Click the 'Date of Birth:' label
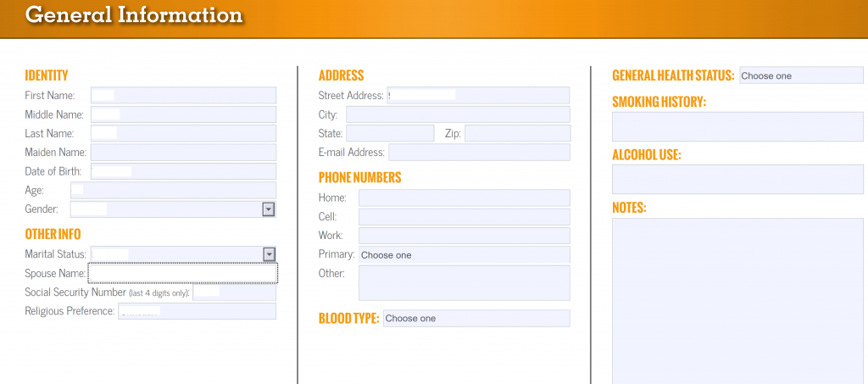This screenshot has height=384, width=868. [53, 171]
